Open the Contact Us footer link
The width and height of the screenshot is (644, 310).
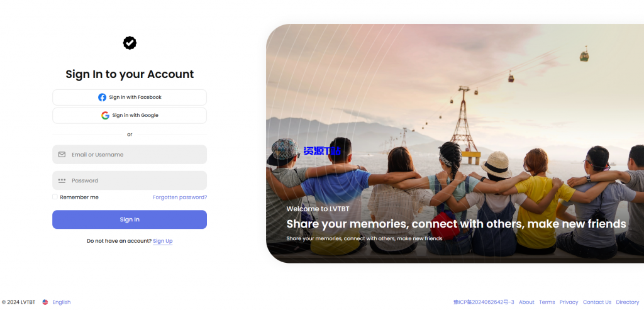pos(597,302)
